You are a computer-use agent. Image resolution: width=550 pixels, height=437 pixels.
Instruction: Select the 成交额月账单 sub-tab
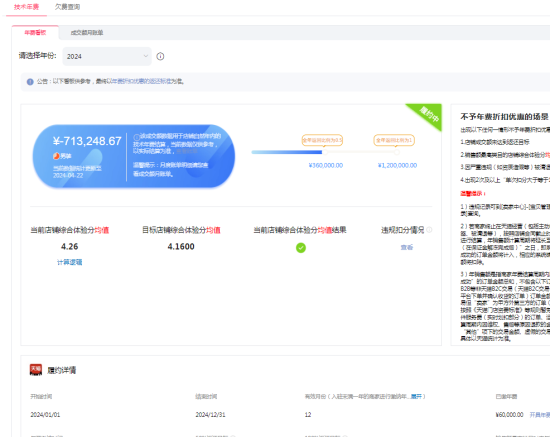click(87, 33)
